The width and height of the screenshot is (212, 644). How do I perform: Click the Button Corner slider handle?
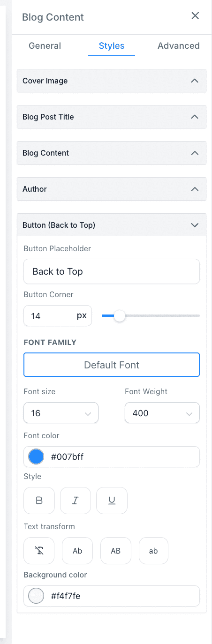pos(120,316)
